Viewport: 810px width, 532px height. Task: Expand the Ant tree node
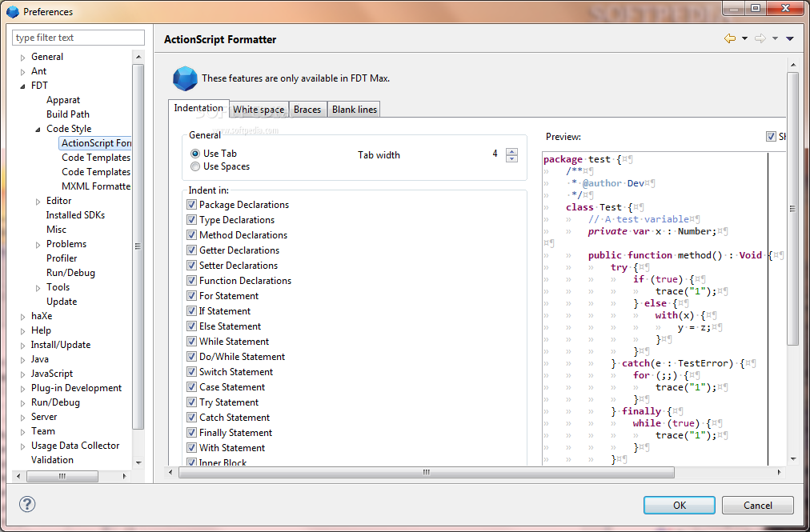(x=22, y=72)
